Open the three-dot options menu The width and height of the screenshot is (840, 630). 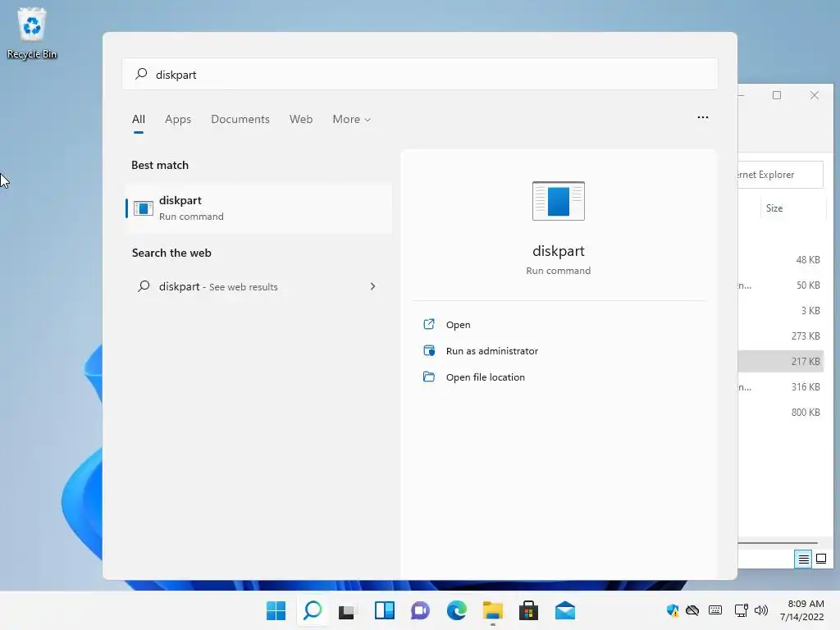703,116
